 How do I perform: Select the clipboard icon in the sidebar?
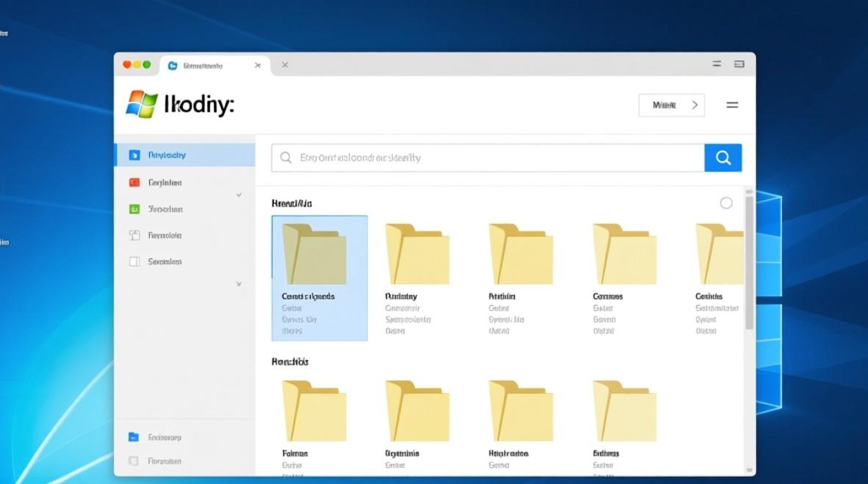click(136, 235)
